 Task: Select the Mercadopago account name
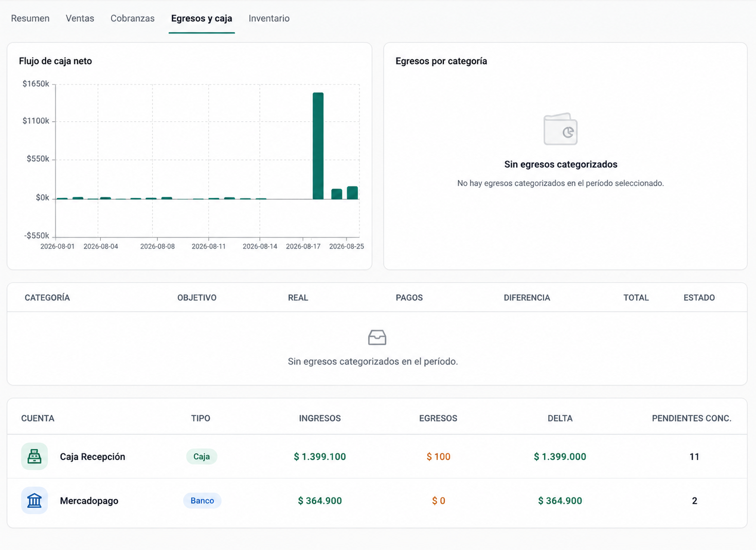tap(89, 501)
